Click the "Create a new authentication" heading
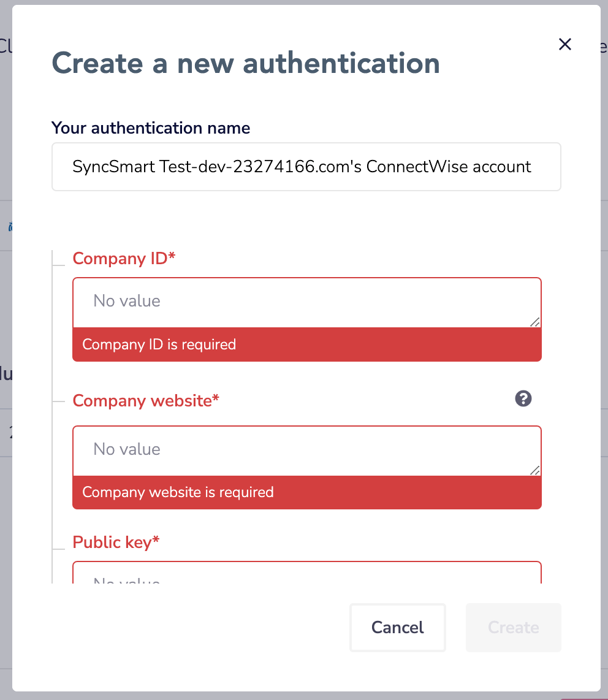Screen dimensions: 608x700 point(246,63)
